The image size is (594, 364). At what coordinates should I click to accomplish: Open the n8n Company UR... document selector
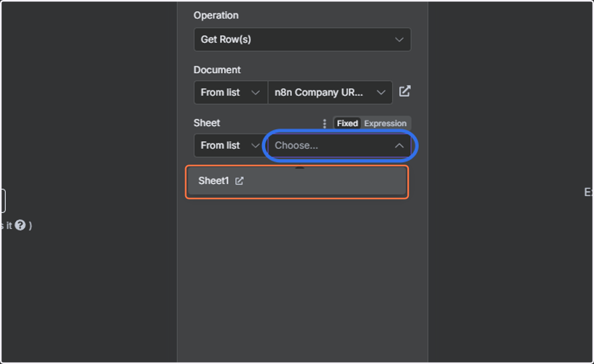click(x=330, y=92)
